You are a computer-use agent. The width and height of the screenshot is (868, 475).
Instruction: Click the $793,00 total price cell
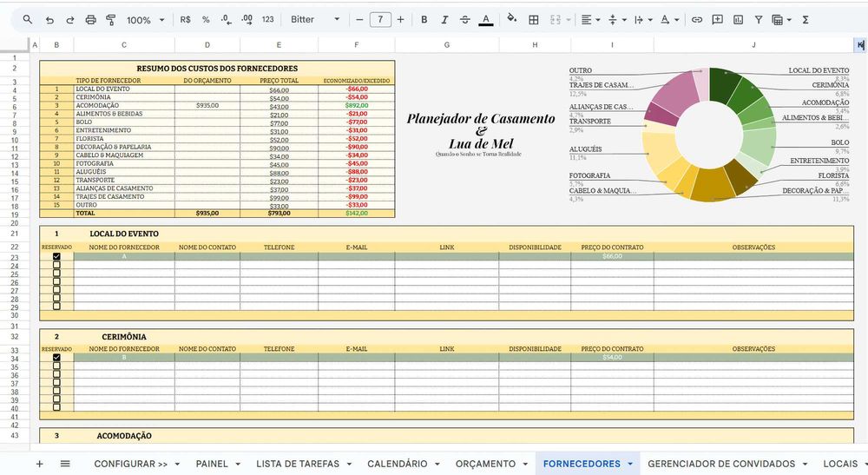pyautogui.click(x=279, y=213)
